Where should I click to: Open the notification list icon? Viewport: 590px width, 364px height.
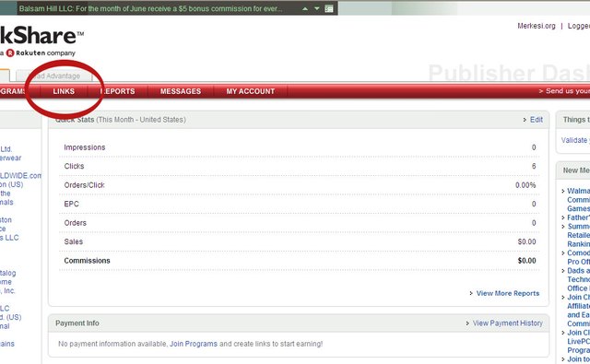click(328, 8)
